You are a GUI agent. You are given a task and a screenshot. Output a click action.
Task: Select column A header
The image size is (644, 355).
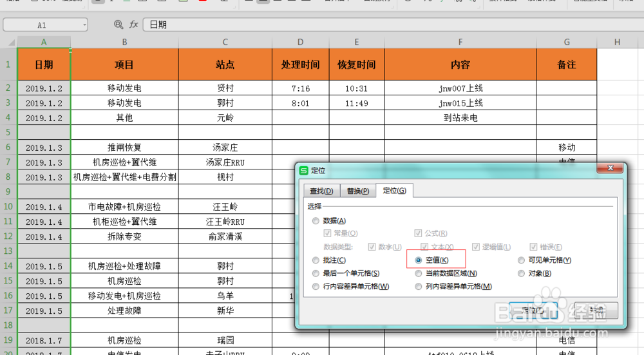[x=44, y=42]
